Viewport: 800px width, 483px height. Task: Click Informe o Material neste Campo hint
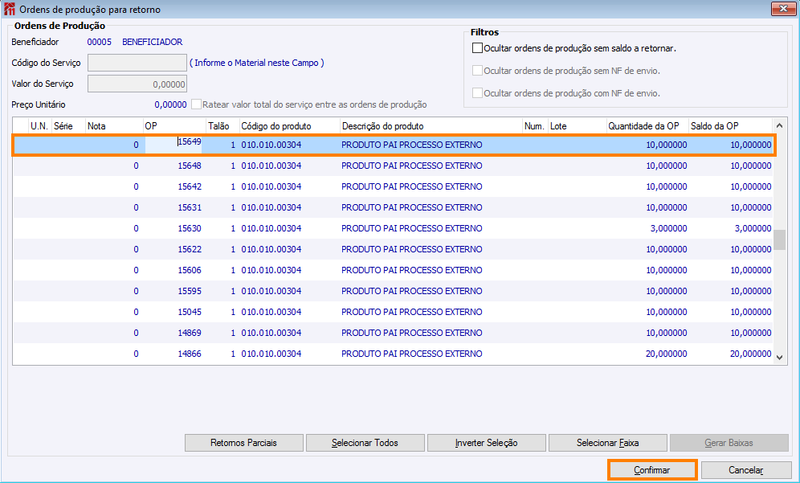coord(257,63)
